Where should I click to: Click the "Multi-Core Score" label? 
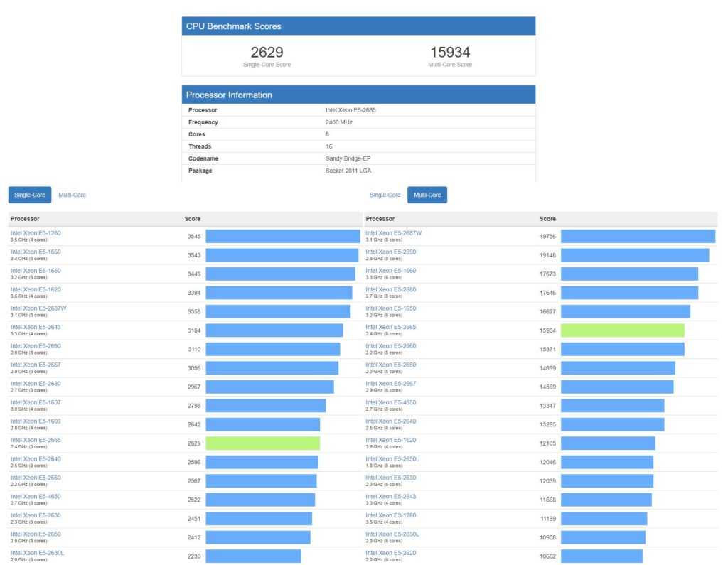pos(450,65)
